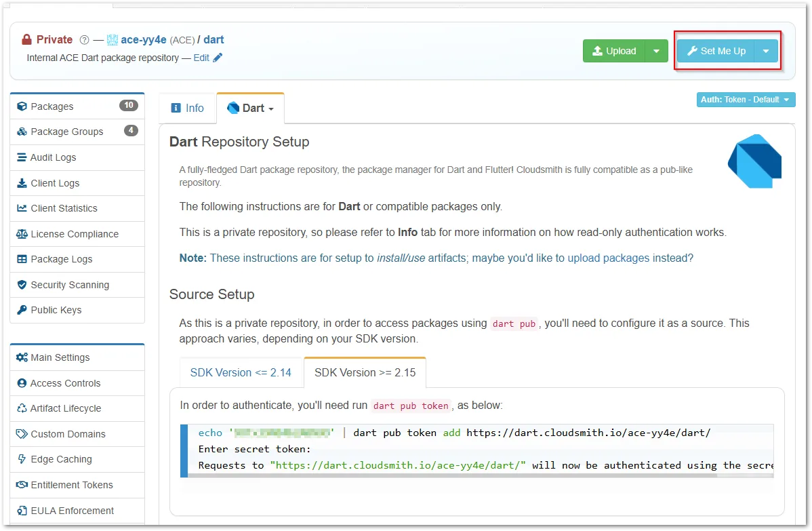Open Client Statistics sidebar entry

tap(77, 208)
